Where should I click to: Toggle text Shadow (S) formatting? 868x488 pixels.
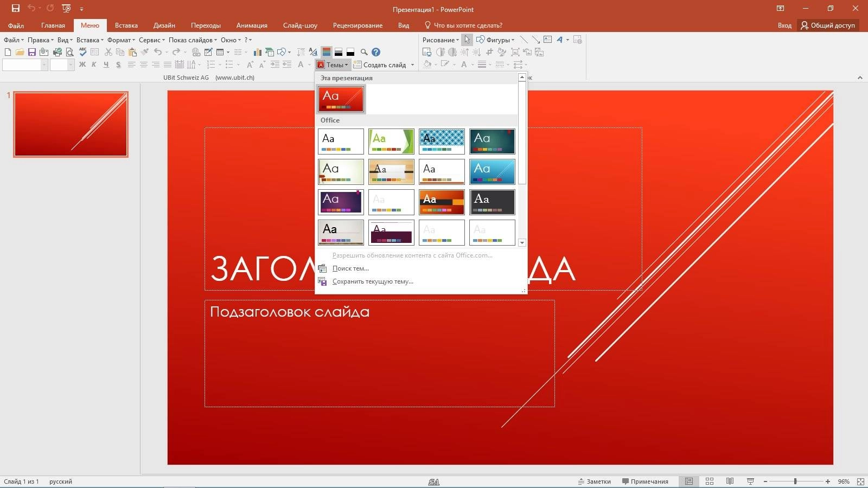(x=118, y=65)
